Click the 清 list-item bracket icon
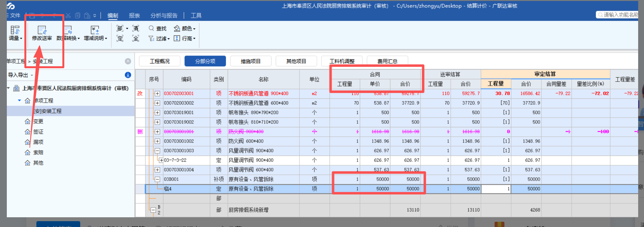The width and height of the screenshot is (644, 227). 136,29
